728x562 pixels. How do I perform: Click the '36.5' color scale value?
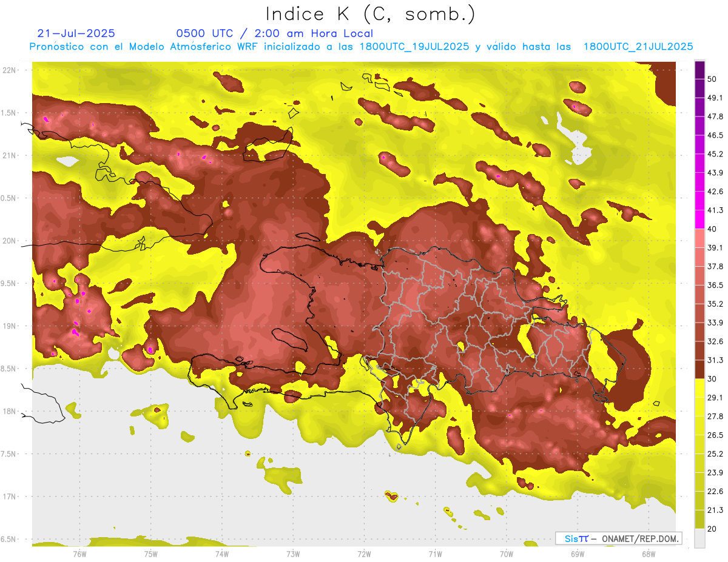click(715, 285)
